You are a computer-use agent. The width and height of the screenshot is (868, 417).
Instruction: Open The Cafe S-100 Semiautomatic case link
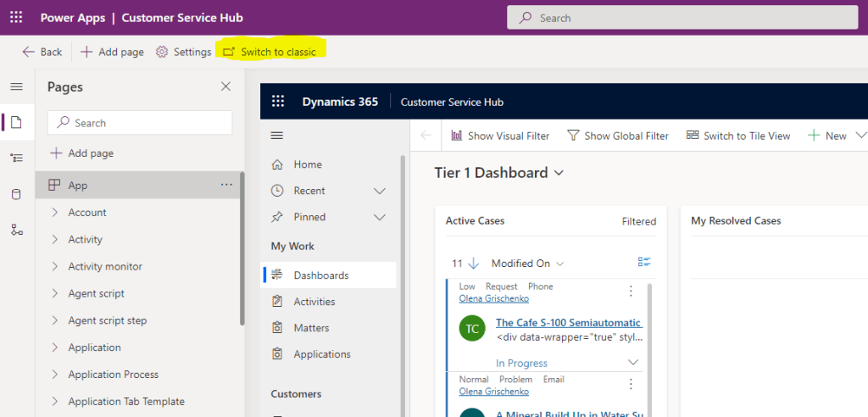(568, 323)
